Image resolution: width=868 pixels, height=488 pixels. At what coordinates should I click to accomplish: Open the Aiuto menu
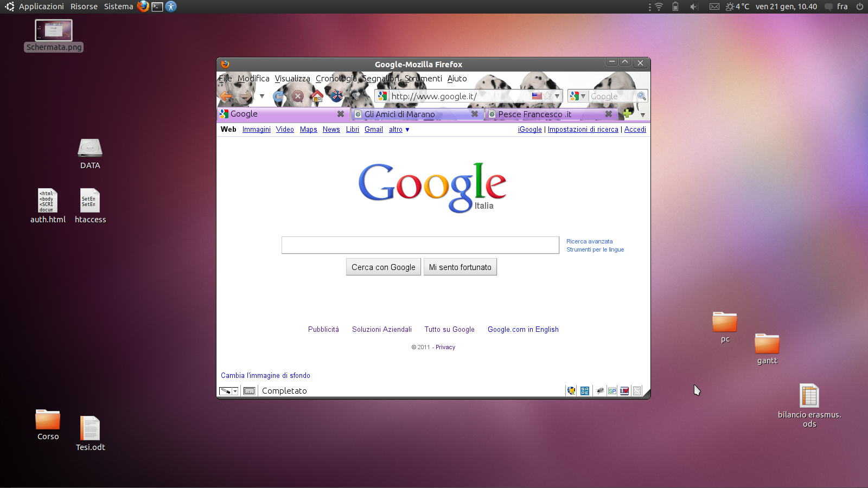[457, 79]
